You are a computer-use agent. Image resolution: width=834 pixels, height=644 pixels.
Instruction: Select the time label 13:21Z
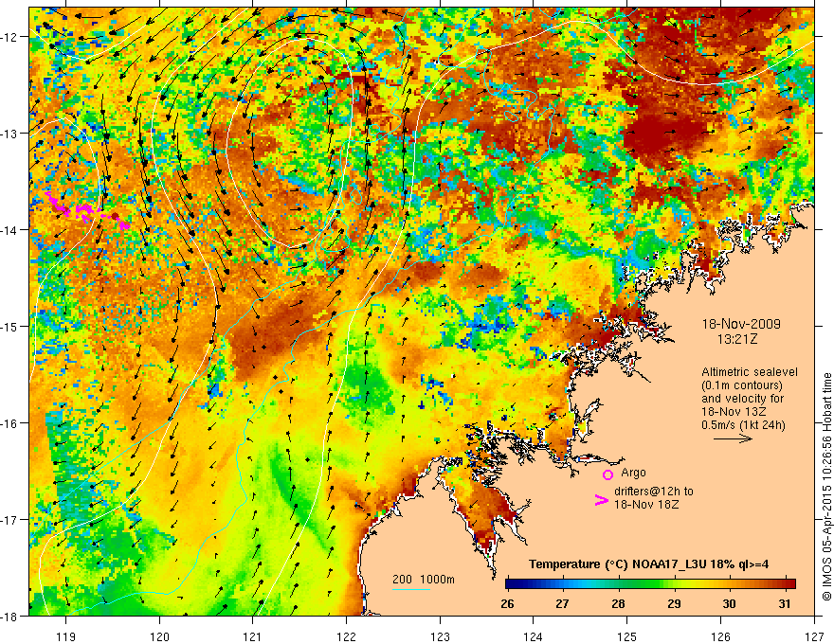point(737,339)
